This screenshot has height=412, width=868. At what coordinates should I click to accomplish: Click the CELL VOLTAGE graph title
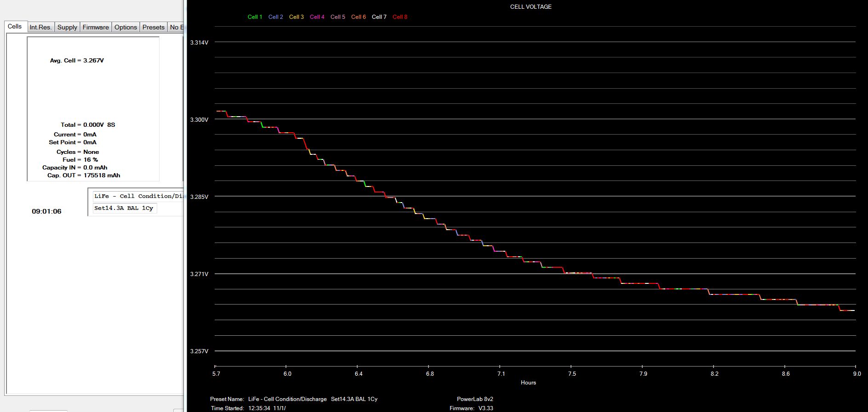pyautogui.click(x=531, y=7)
